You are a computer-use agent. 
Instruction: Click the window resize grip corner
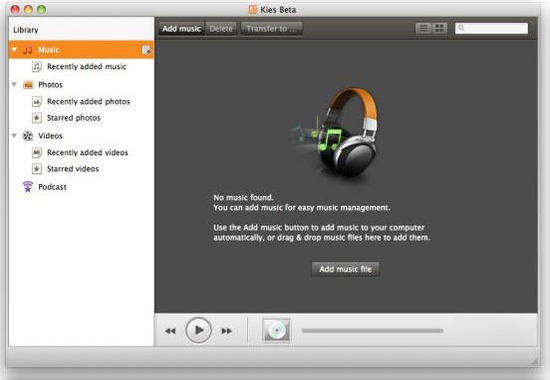coord(534,361)
